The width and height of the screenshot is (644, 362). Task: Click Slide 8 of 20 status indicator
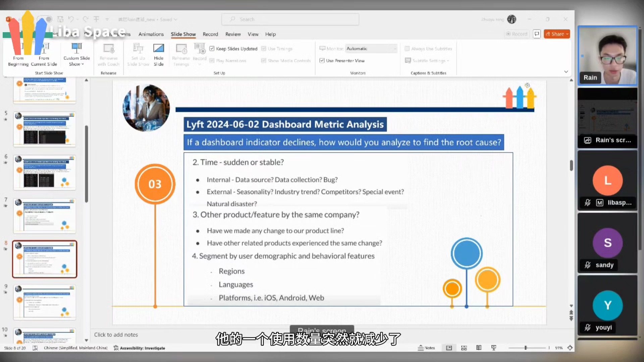[x=15, y=348]
